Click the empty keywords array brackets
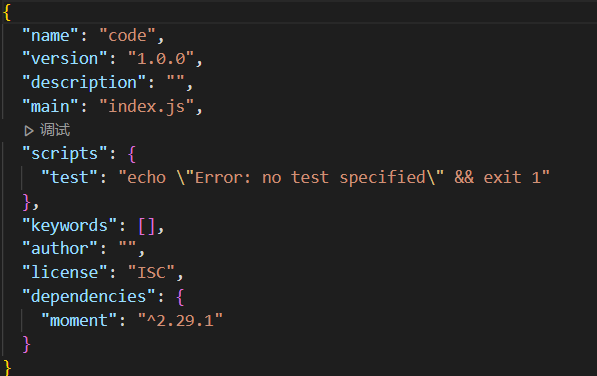The width and height of the screenshot is (597, 376). click(147, 226)
